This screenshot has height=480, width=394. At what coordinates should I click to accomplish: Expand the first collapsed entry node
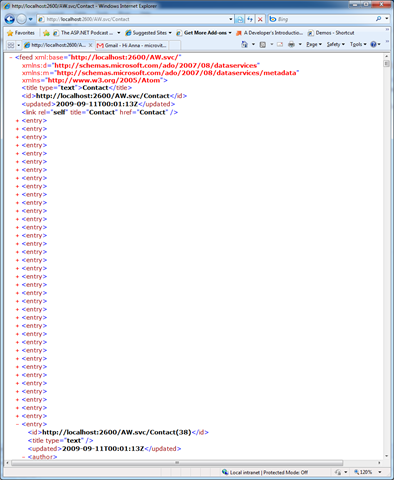click(17, 121)
